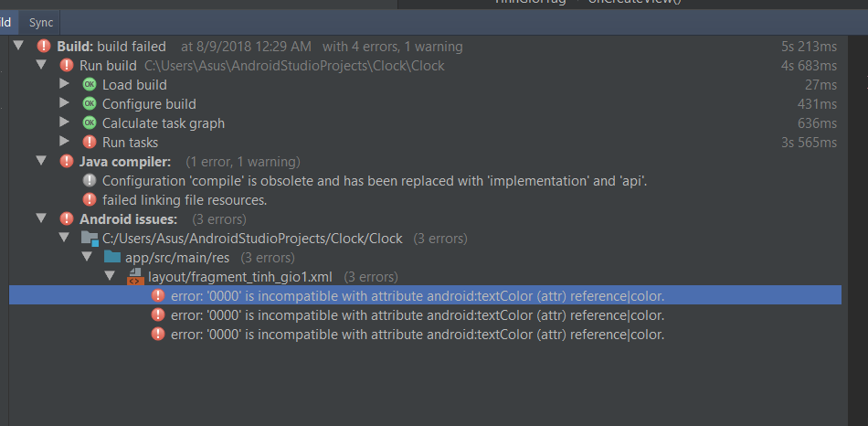Click the XML file icon for fragment_tinh_gio1.xml

point(134,276)
